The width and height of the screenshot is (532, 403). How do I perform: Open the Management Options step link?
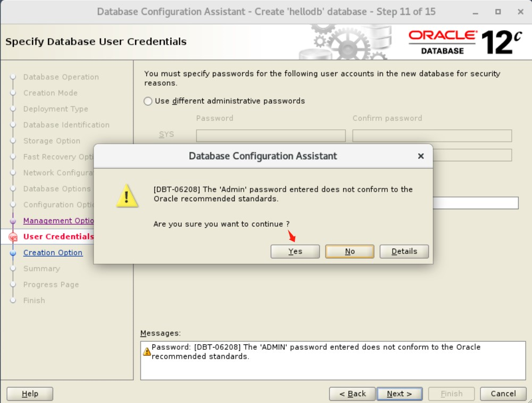59,221
